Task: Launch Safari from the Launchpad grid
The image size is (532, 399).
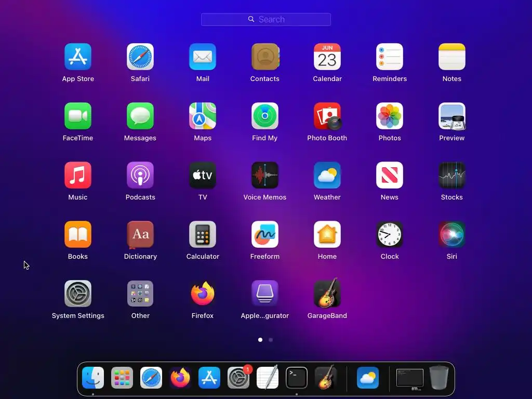Action: click(140, 57)
